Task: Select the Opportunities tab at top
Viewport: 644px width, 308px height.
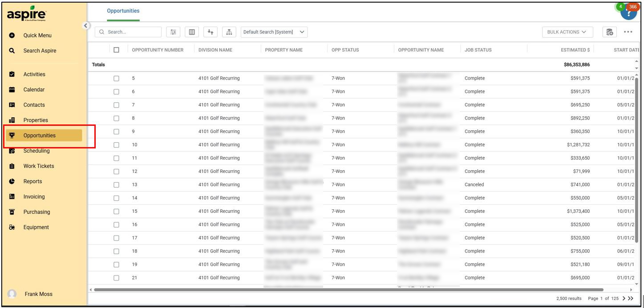Action: coord(123,11)
